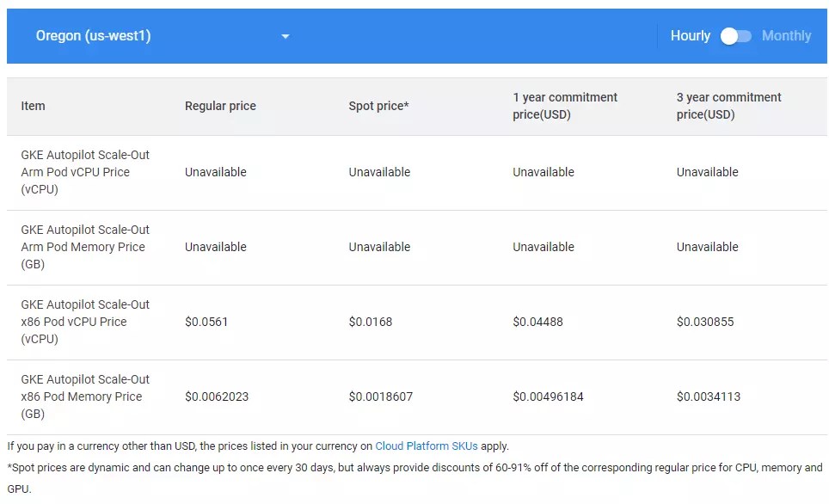Click the 1 year commitment price header

point(565,105)
